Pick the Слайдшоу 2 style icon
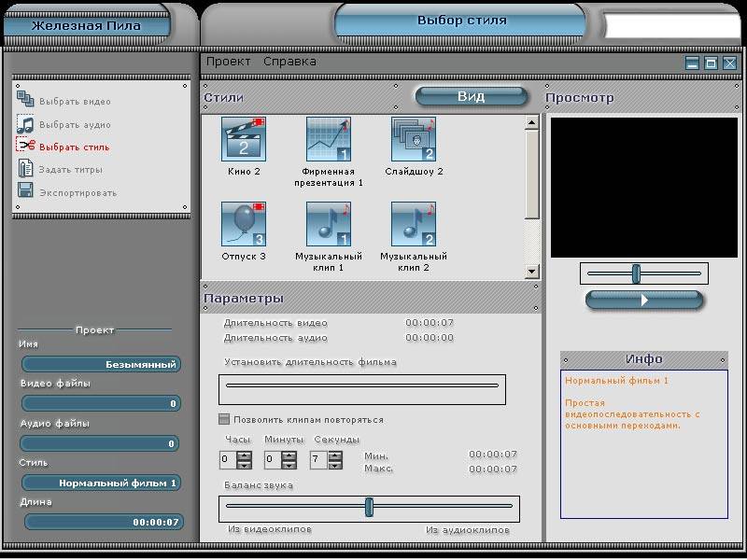This screenshot has width=747, height=560. coord(414,139)
